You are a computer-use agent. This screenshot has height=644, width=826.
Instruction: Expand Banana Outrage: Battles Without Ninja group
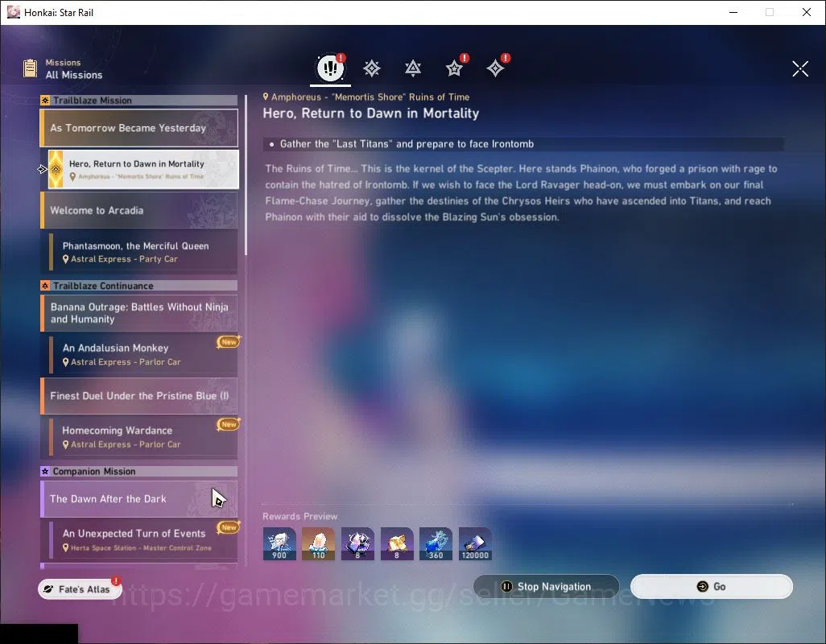pos(139,313)
